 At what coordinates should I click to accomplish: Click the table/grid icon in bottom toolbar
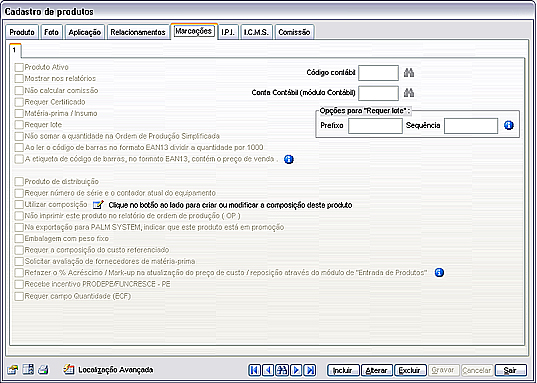click(28, 370)
